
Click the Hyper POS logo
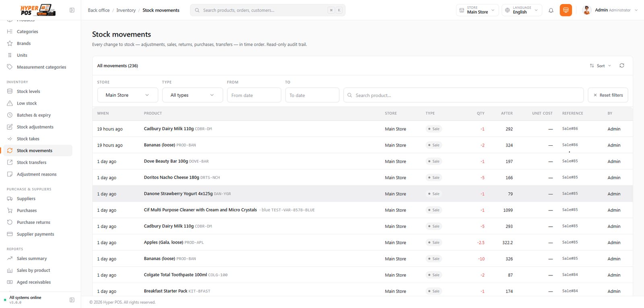tap(38, 10)
